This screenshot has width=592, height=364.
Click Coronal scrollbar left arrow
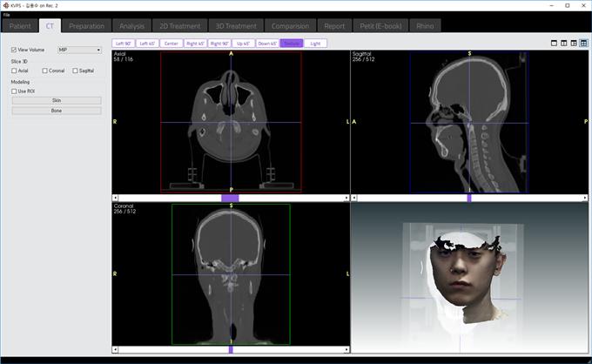(116, 350)
